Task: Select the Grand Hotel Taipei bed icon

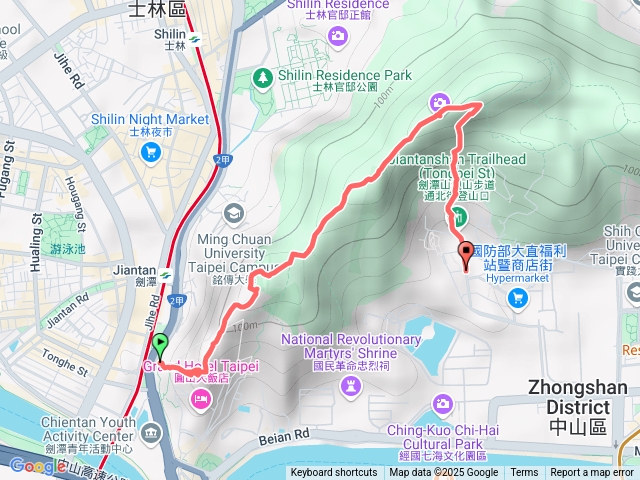Action: coord(200,399)
